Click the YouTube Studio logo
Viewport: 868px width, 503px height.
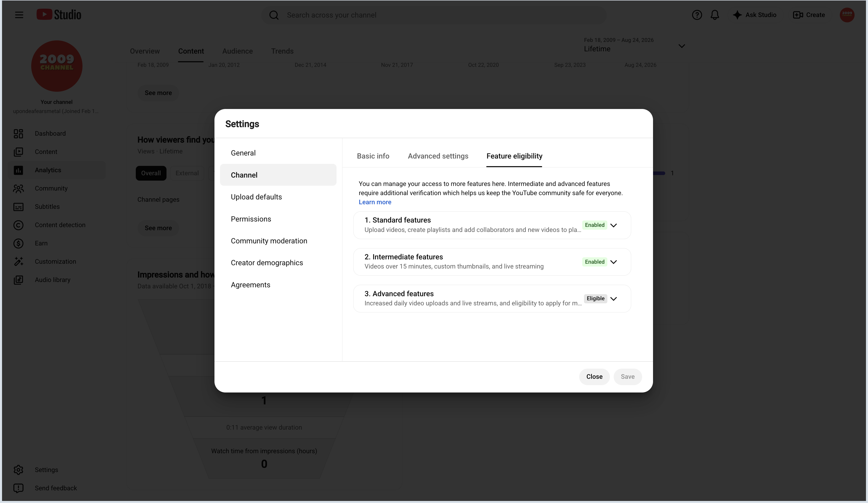click(x=59, y=15)
